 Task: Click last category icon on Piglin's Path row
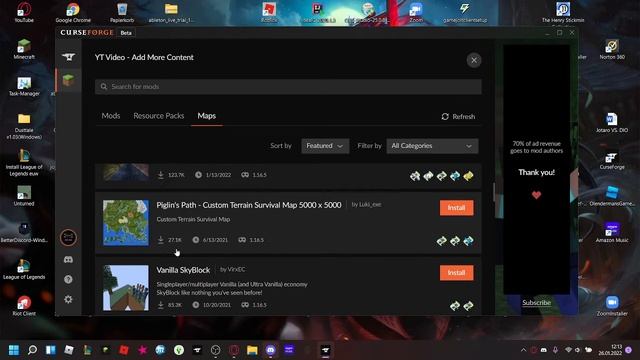pyautogui.click(x=468, y=241)
